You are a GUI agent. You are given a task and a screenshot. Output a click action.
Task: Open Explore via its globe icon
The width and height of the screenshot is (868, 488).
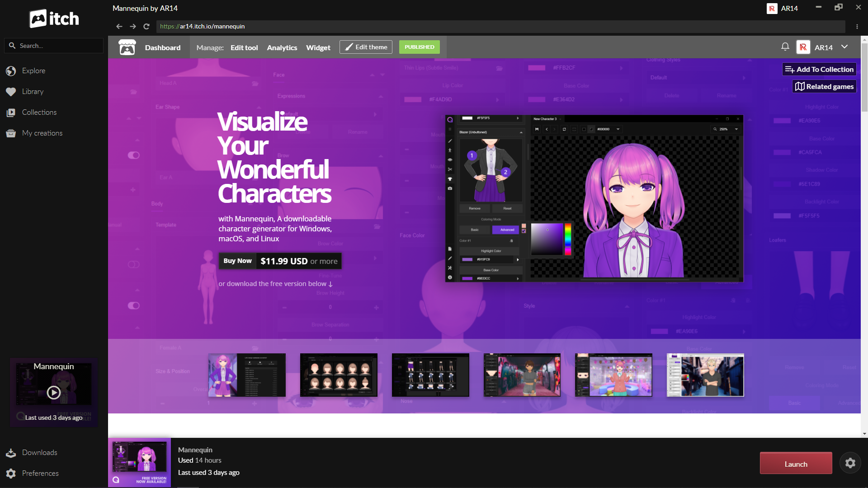coord(11,71)
